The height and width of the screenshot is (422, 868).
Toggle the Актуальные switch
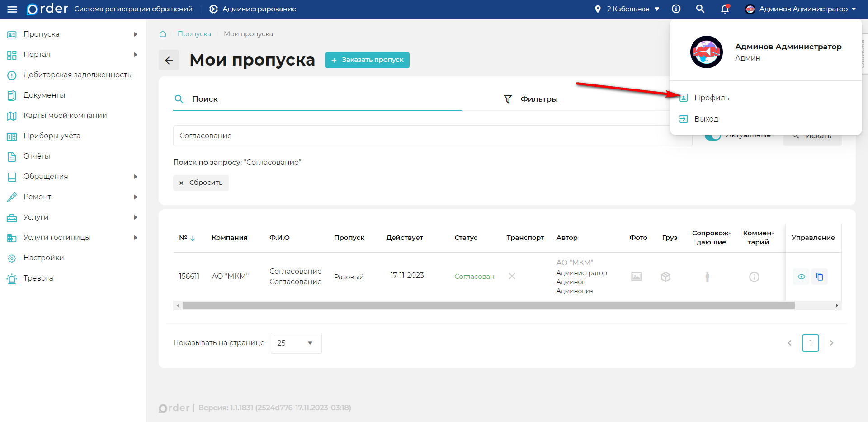pos(712,135)
